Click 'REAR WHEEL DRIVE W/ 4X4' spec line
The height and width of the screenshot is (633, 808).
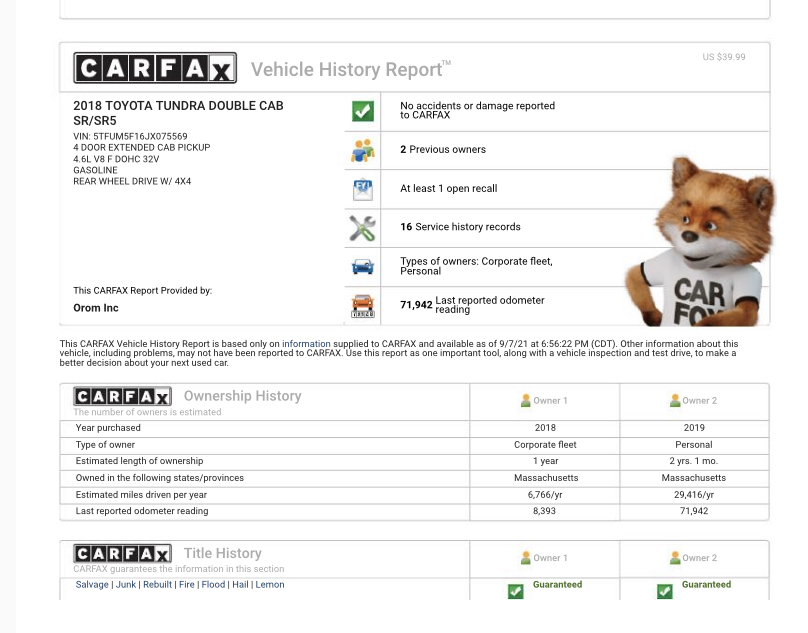(x=132, y=181)
